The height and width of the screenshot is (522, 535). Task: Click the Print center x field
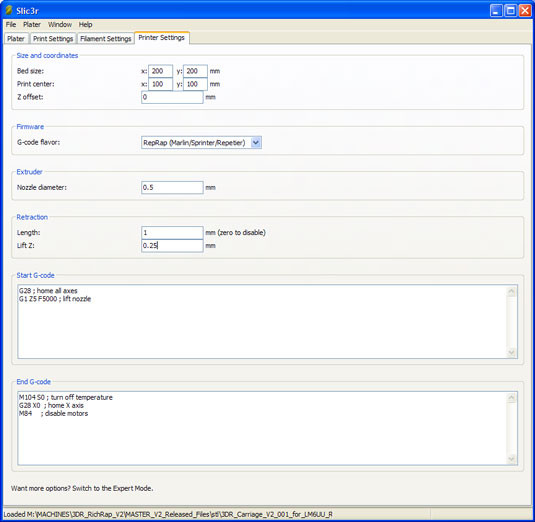click(160, 84)
